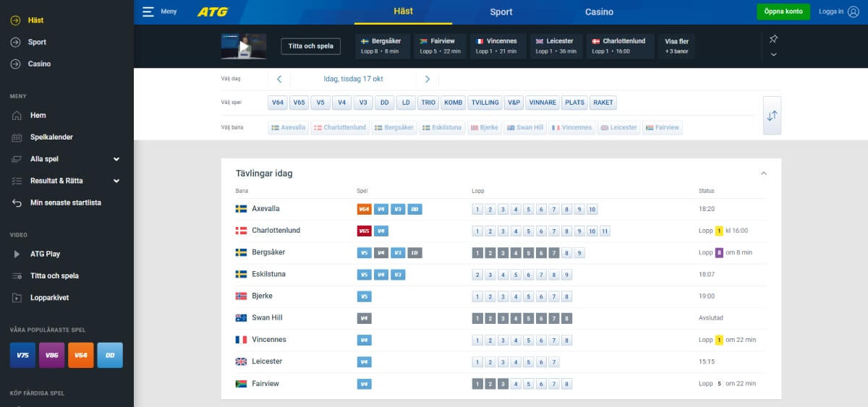The width and height of the screenshot is (868, 407).
Task: Click the V75 popular game tile
Action: point(22,355)
